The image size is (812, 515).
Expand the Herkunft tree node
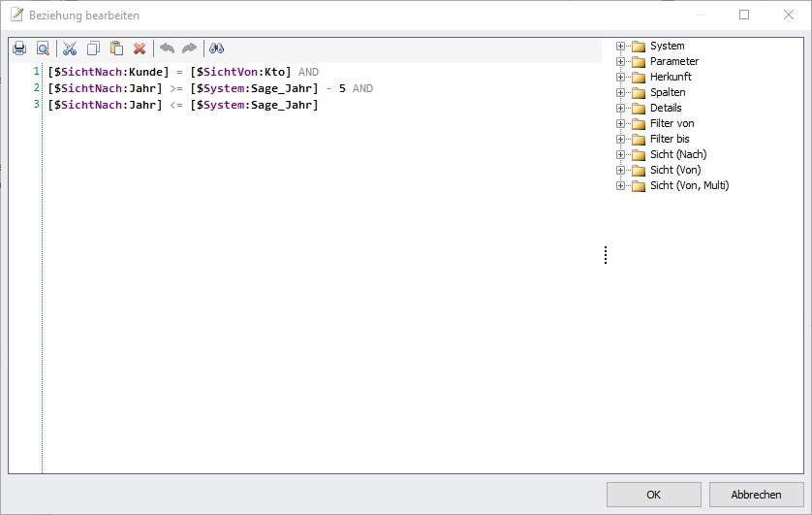click(x=620, y=78)
